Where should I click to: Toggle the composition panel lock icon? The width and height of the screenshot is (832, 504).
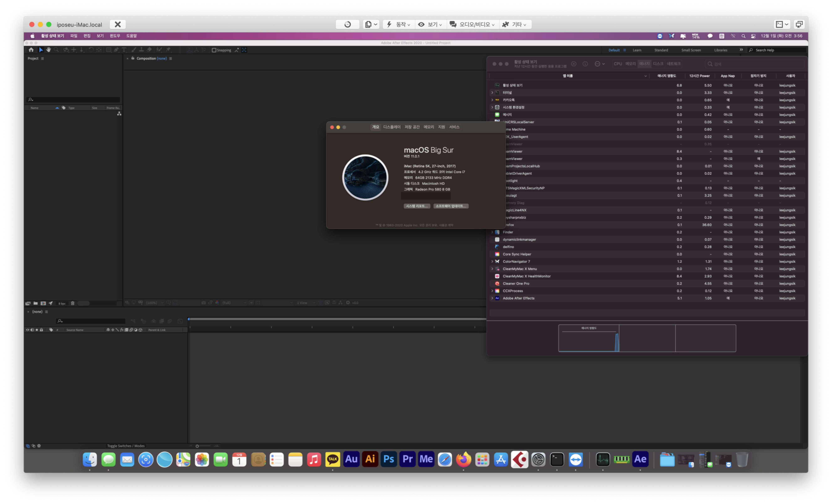tap(133, 58)
